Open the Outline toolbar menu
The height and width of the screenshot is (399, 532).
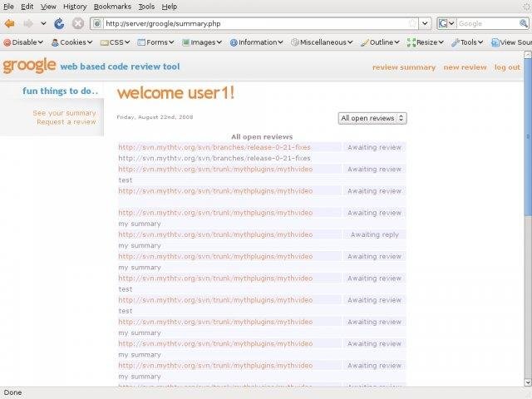click(380, 42)
